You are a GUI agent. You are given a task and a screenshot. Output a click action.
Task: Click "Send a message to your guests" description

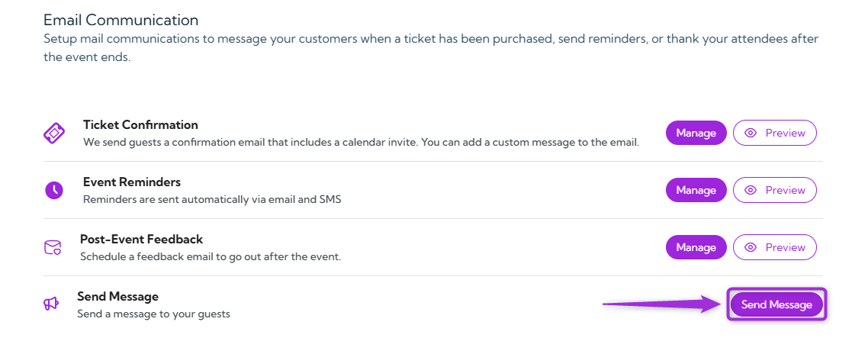point(153,314)
